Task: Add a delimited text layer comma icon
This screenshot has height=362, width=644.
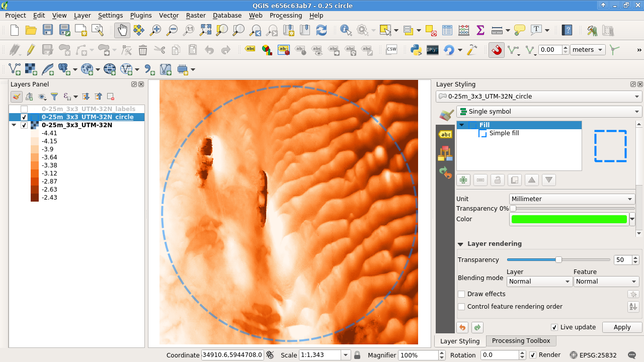Action: point(149,69)
